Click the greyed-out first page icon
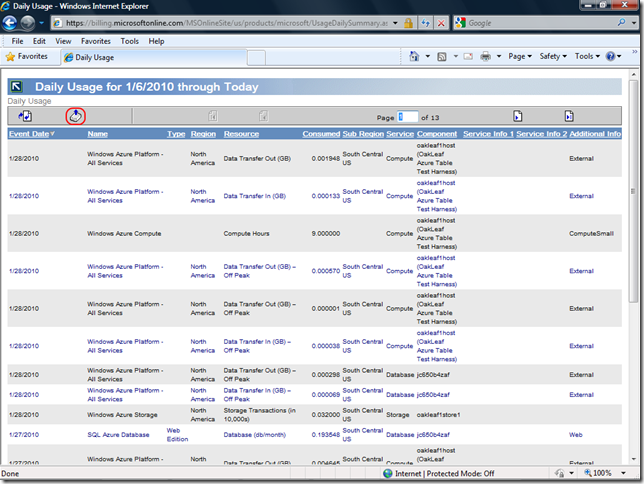 tap(212, 116)
